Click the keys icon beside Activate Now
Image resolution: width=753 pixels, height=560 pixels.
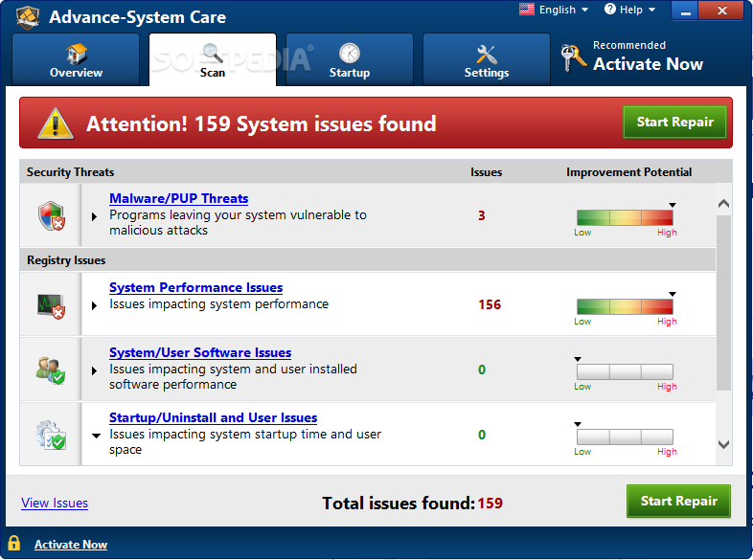tap(573, 57)
